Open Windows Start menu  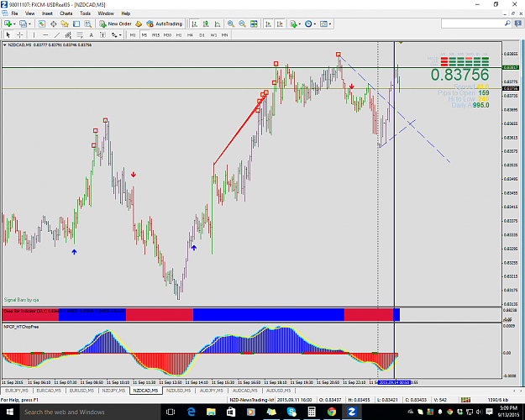[x=9, y=412]
